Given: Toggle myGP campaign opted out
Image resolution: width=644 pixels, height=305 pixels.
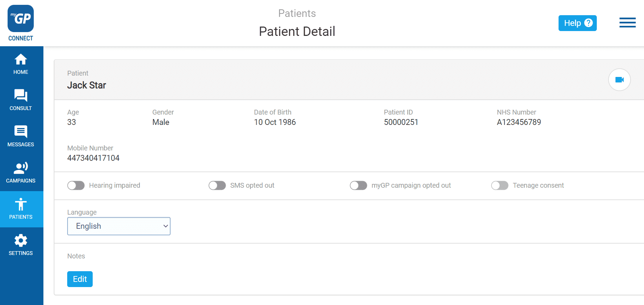Looking at the screenshot, I should pyautogui.click(x=358, y=186).
